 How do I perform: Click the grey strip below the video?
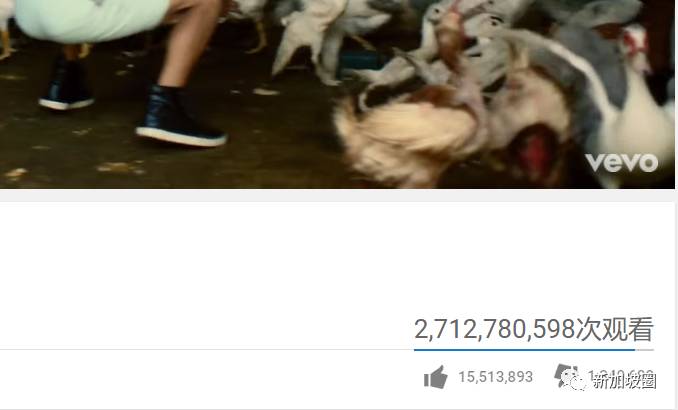(x=337, y=195)
